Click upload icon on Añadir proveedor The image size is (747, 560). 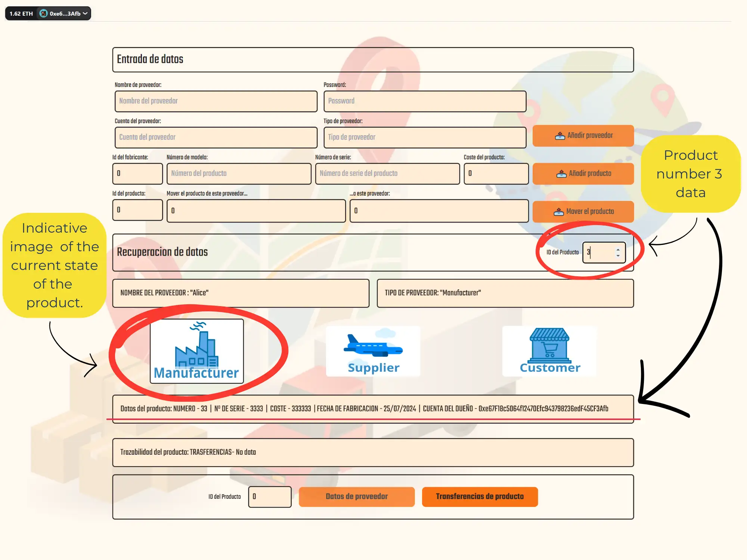[x=560, y=136]
